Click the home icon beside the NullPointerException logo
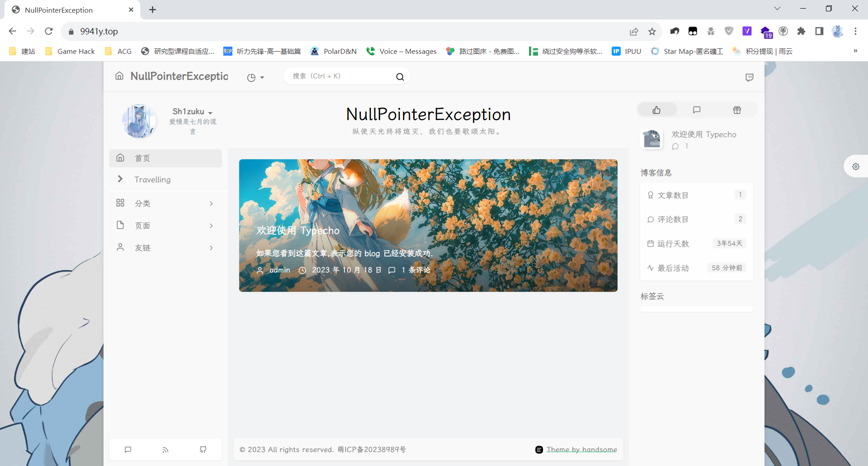Image resolution: width=868 pixels, height=466 pixels. (x=119, y=76)
